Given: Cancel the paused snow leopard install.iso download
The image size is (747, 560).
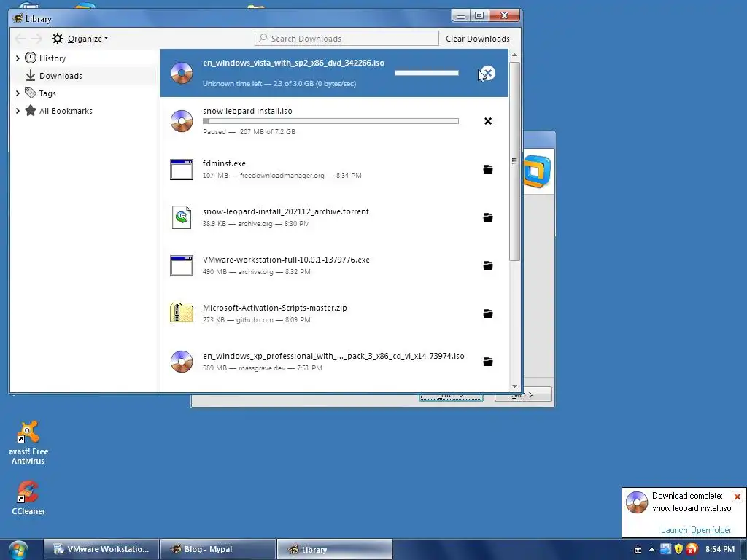Looking at the screenshot, I should point(488,121).
